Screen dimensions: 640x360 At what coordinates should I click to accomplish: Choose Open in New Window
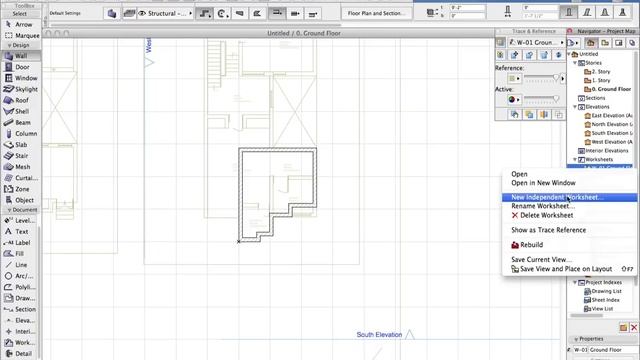[x=569, y=183]
